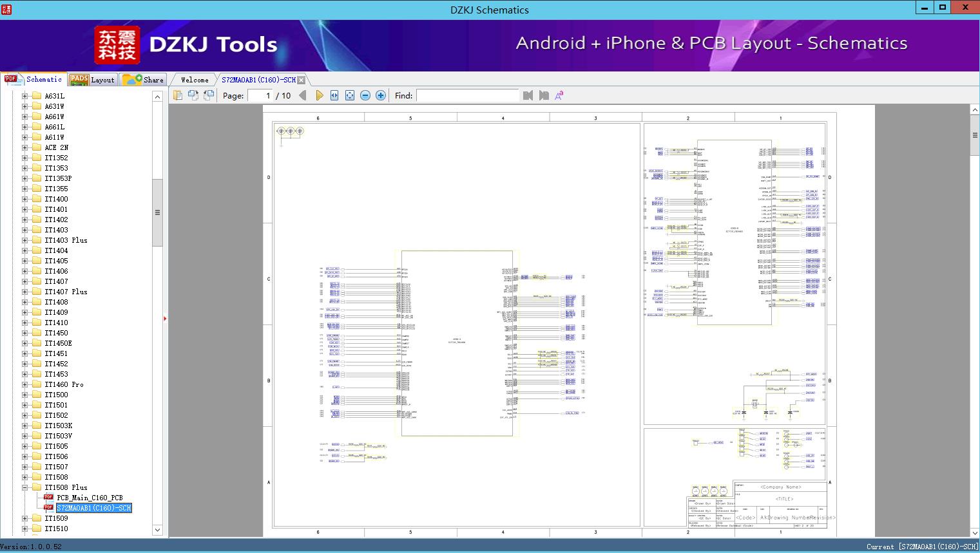
Task: Open the PCB_Main_C160_PCB file
Action: tap(89, 498)
